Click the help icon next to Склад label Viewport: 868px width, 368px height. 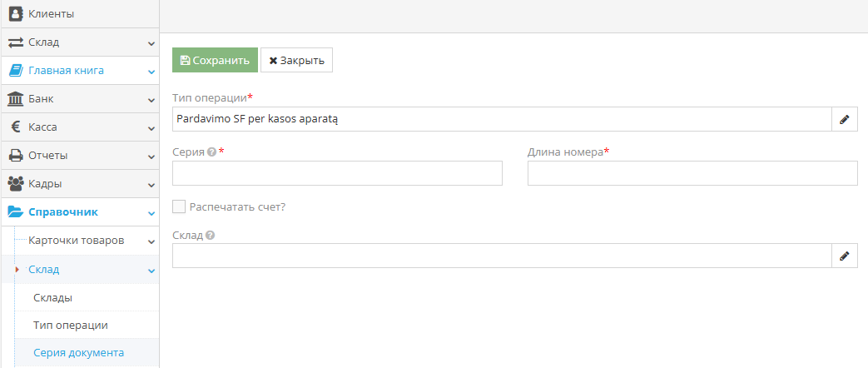[210, 236]
